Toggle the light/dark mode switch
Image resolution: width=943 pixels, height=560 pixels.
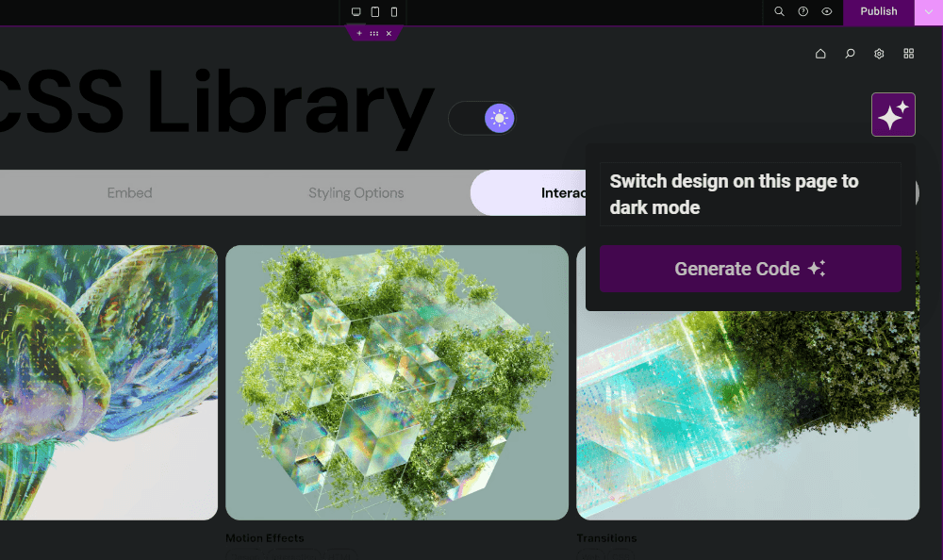tap(482, 118)
